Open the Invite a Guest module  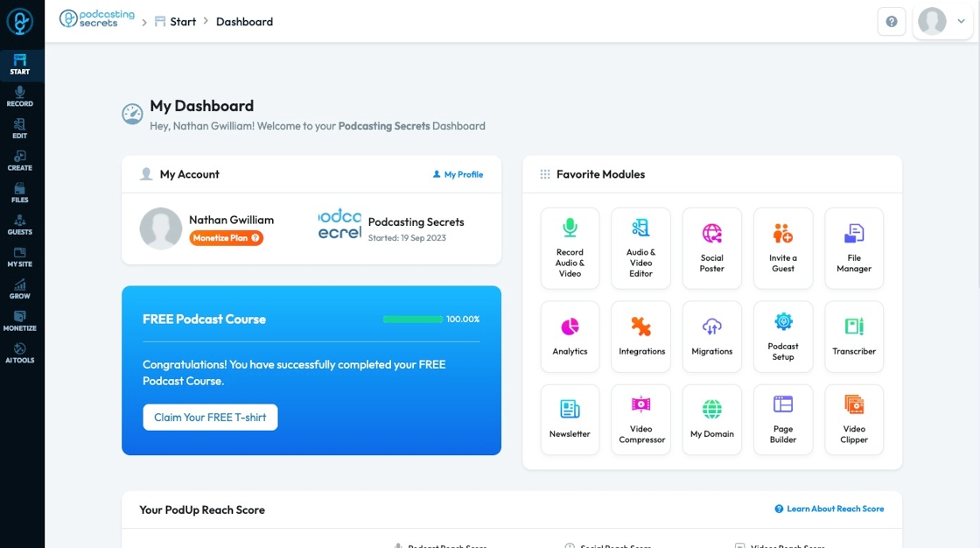pos(783,249)
